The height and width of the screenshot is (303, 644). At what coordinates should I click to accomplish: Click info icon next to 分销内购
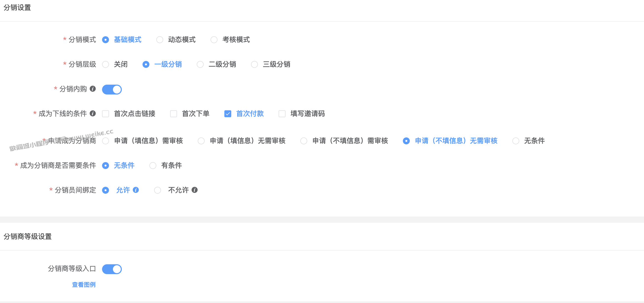coord(93,89)
